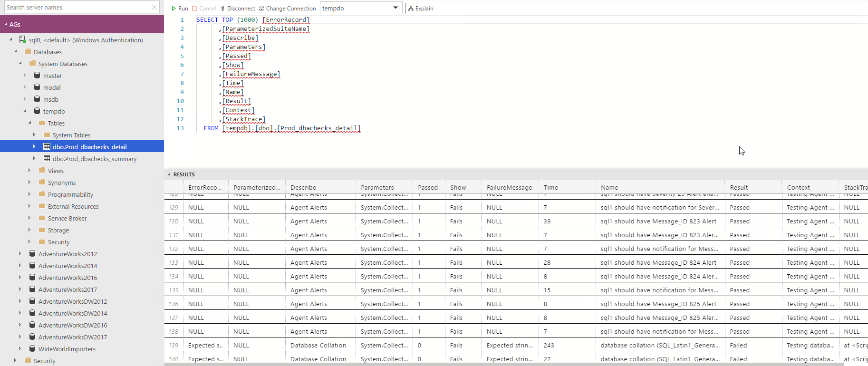
Task: Click the Change Connection button label
Action: 291,9
